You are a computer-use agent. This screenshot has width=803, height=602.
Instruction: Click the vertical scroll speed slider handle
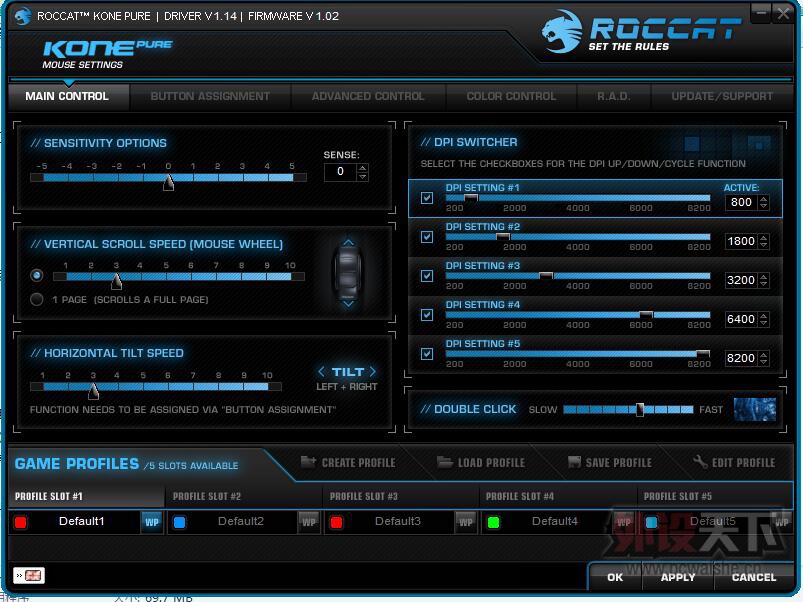tap(117, 281)
